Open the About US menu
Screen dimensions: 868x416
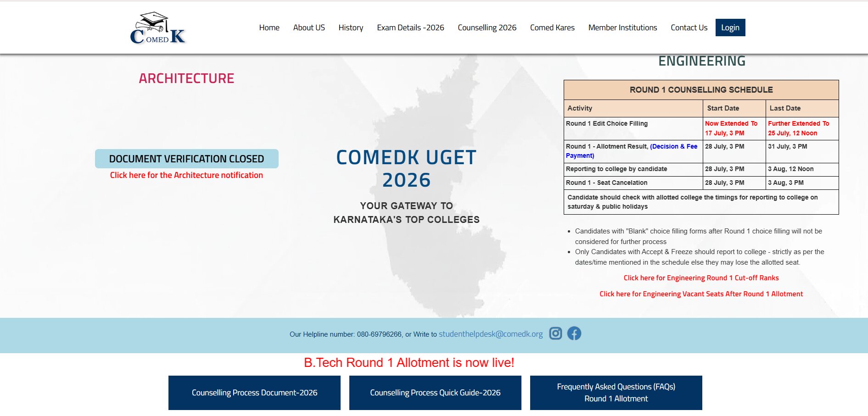(x=309, y=28)
